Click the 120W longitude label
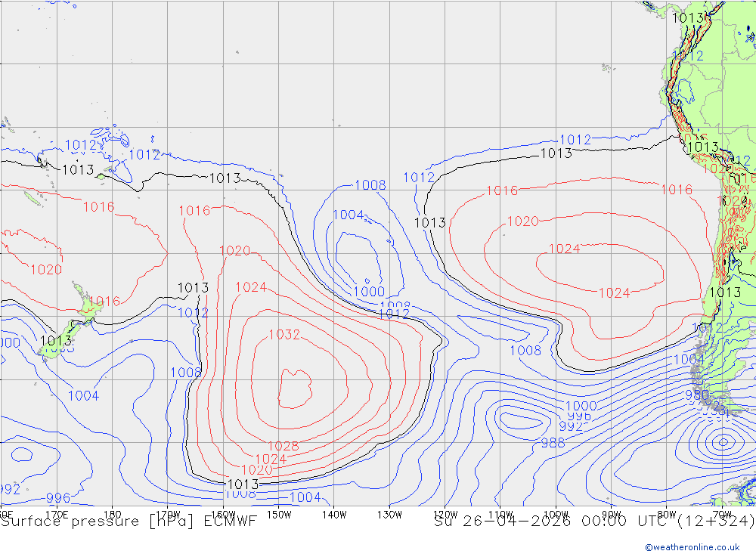Image resolution: width=756 pixels, height=554 pixels. coord(445,515)
